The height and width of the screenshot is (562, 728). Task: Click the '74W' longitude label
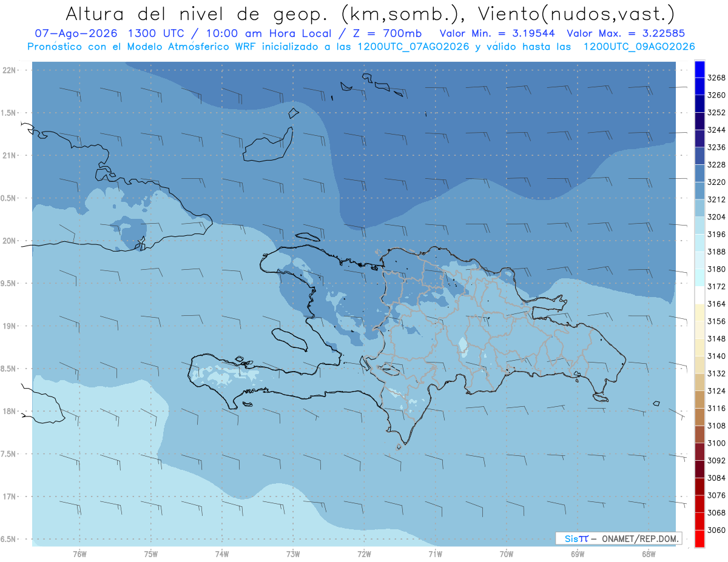(x=222, y=554)
